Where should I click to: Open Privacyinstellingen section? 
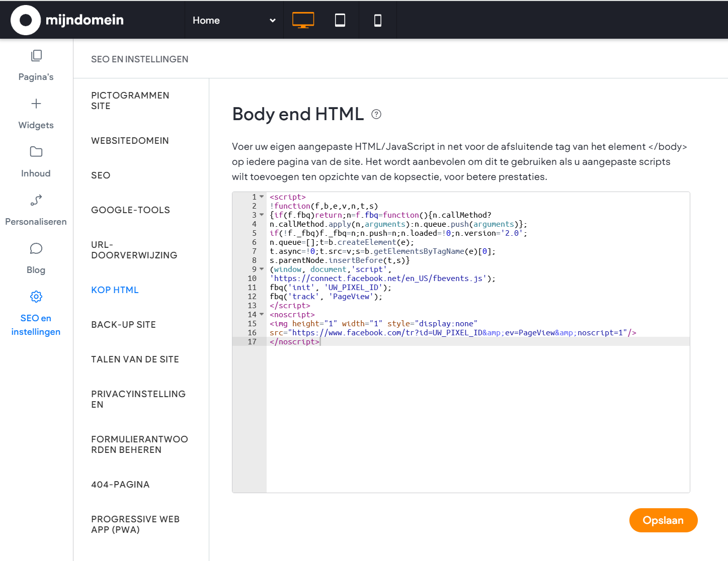[x=138, y=399]
